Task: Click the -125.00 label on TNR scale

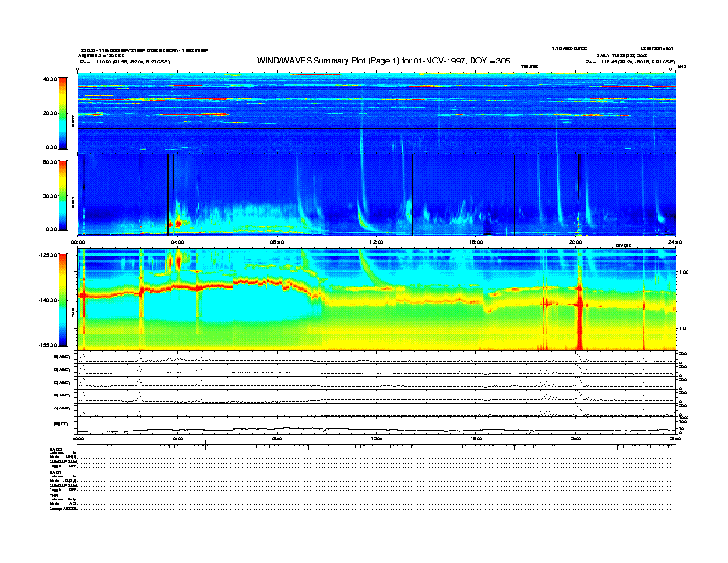Action: (x=48, y=255)
